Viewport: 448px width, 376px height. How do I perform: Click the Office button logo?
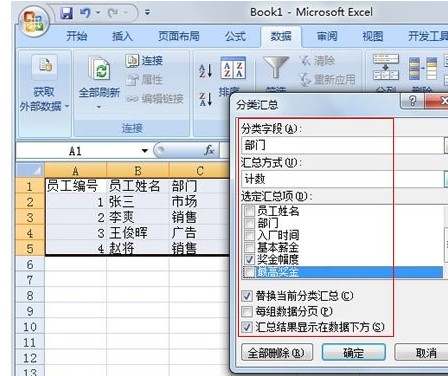tap(34, 21)
